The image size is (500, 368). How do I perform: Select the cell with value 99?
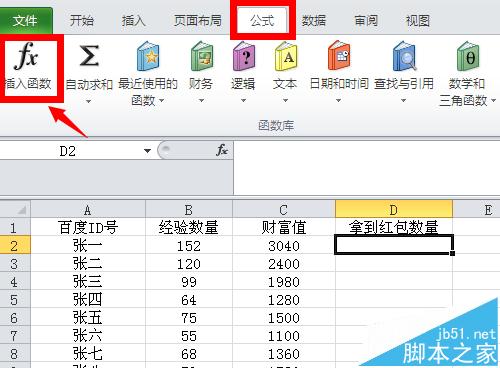[189, 282]
